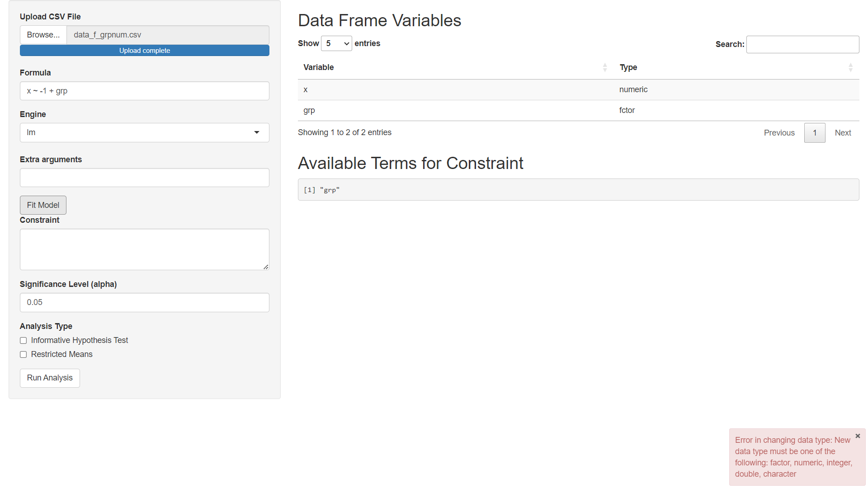Enable Informative Hypothesis Test checkbox
Screen dimensions: 868x488
click(24, 341)
